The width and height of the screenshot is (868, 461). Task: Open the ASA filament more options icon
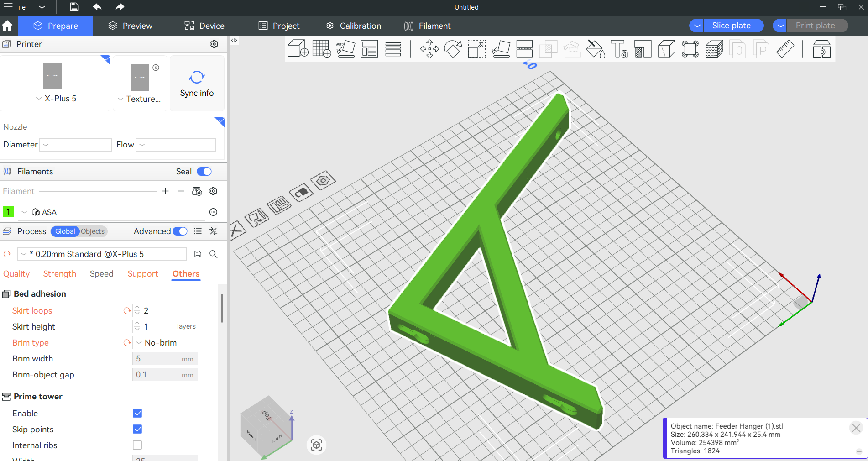pos(213,212)
